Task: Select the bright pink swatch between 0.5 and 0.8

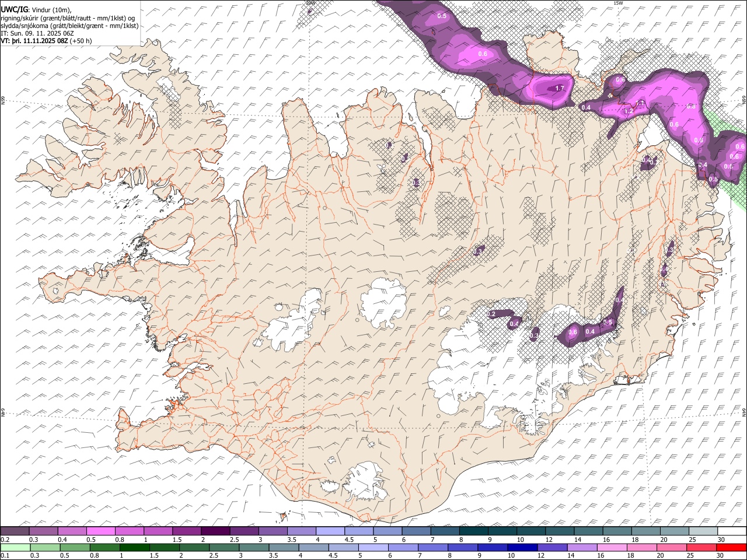Action: click(x=102, y=531)
